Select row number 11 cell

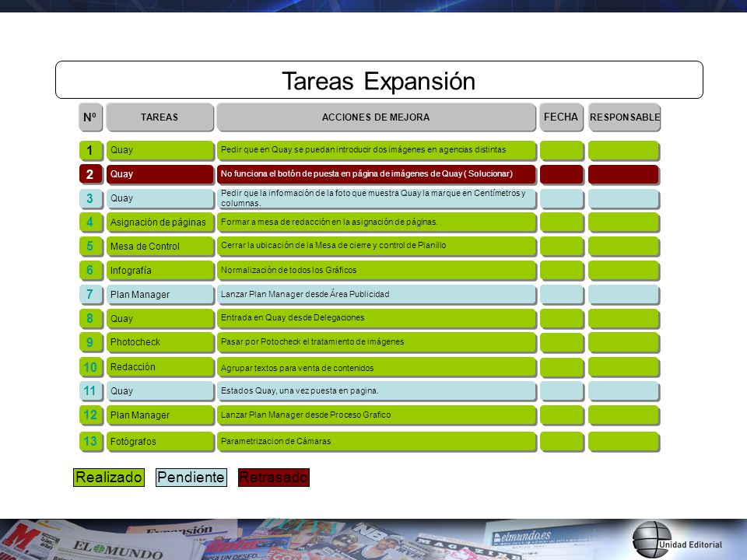(x=90, y=391)
